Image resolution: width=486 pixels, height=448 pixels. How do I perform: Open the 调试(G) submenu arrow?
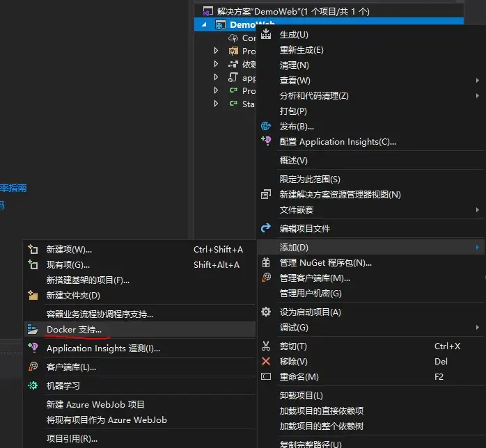pyautogui.click(x=478, y=327)
